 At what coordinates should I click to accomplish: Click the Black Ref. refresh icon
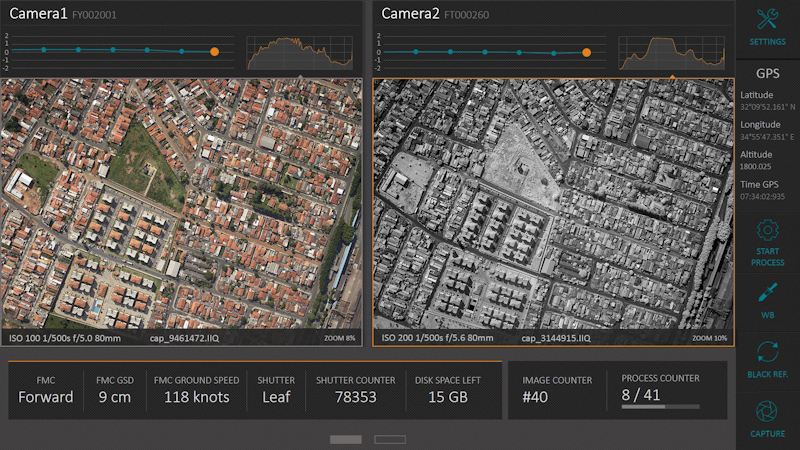point(767,352)
